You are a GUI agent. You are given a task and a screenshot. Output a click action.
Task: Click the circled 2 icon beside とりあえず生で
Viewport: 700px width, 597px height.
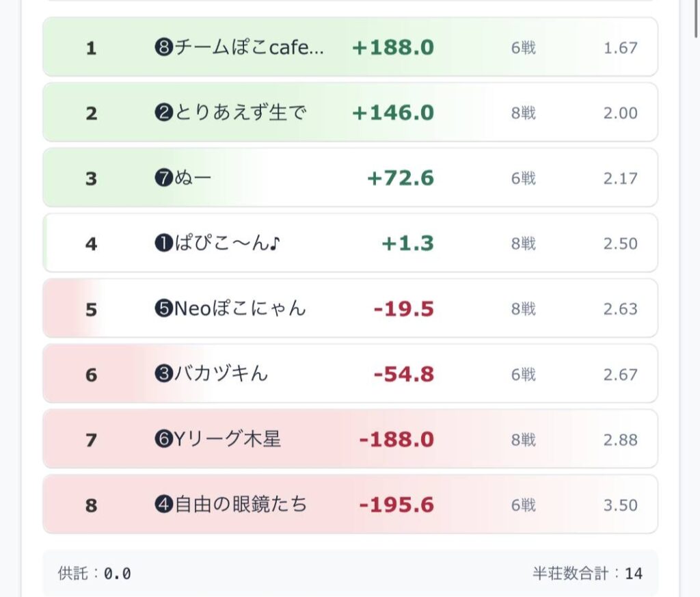click(163, 113)
